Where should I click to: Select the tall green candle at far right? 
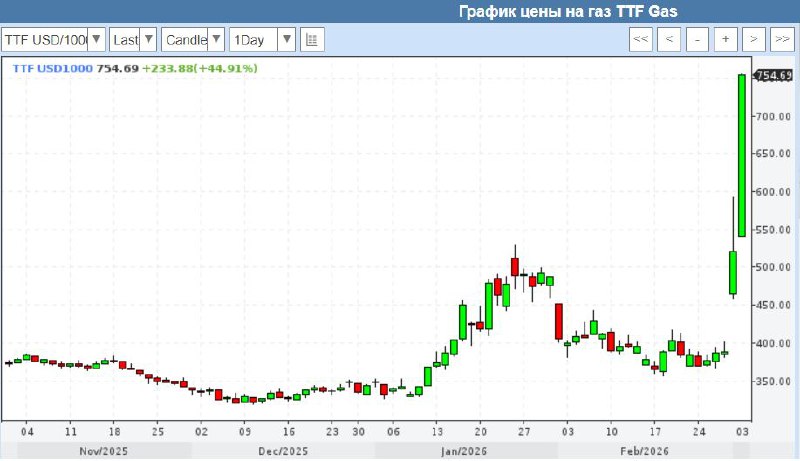tap(742, 155)
